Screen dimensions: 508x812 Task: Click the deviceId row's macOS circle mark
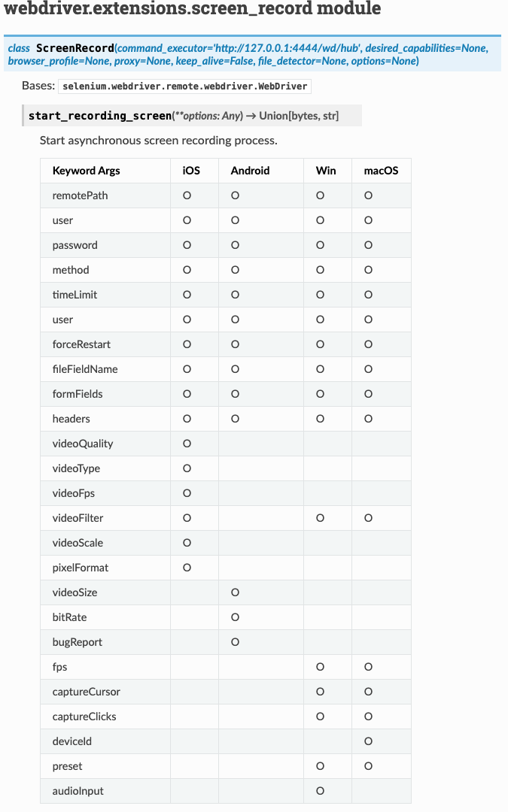pos(369,741)
